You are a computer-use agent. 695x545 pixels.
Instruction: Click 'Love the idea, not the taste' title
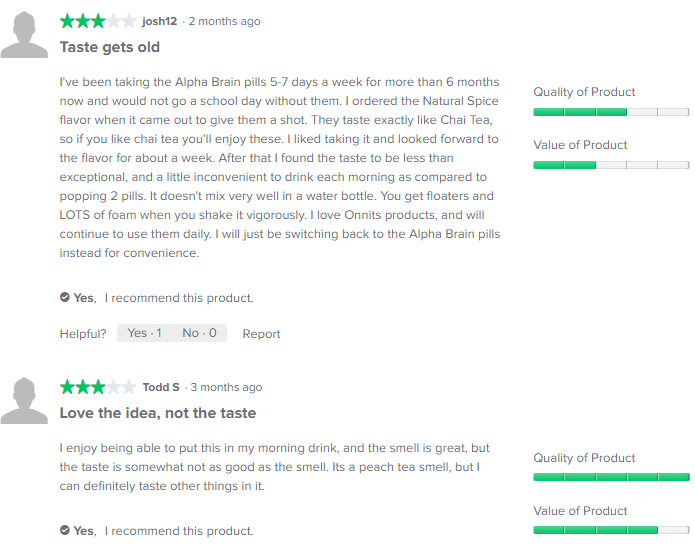tap(158, 413)
